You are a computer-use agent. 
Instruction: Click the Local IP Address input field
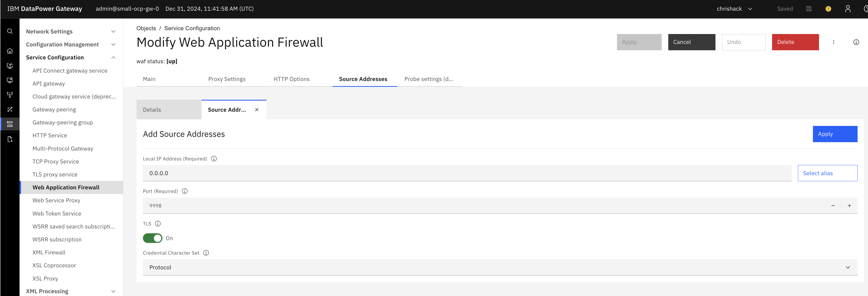point(467,173)
